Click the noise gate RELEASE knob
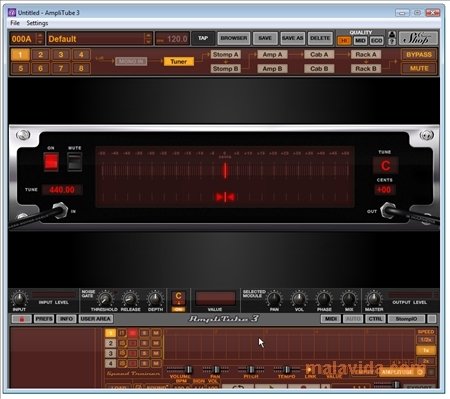The image size is (450, 399). pos(130,299)
